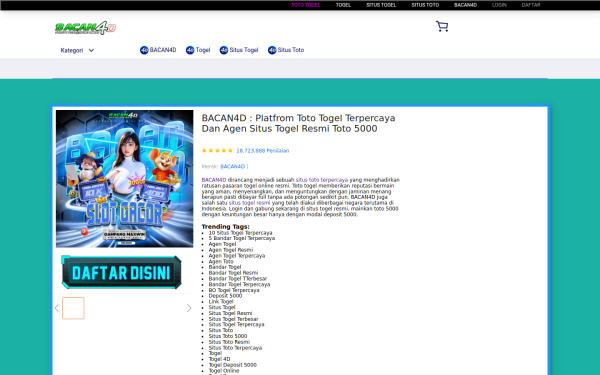Click the BACAN4D link starting the description
The height and width of the screenshot is (375, 600).
pos(214,180)
